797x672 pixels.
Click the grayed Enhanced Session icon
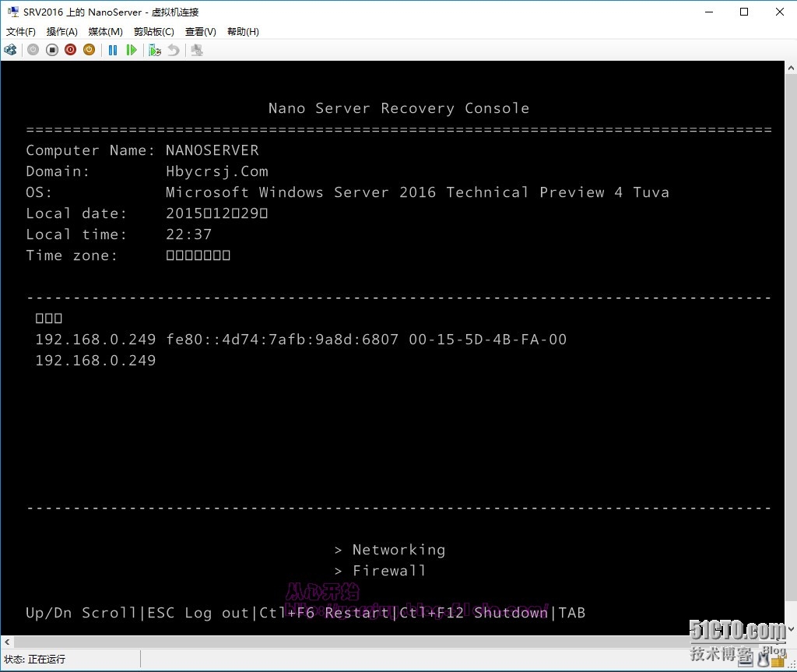coord(197,50)
